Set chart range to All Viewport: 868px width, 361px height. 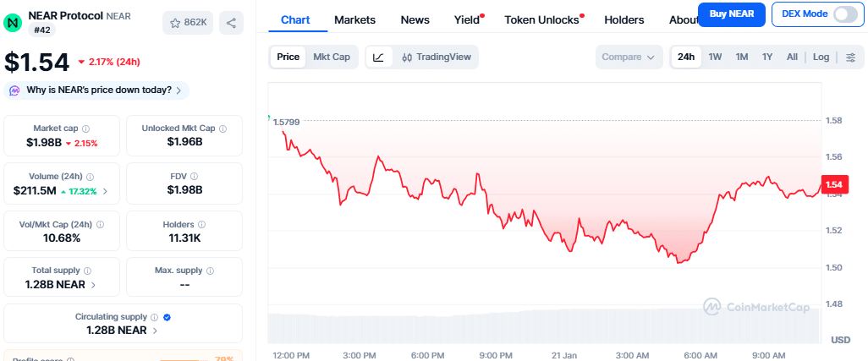[792, 57]
